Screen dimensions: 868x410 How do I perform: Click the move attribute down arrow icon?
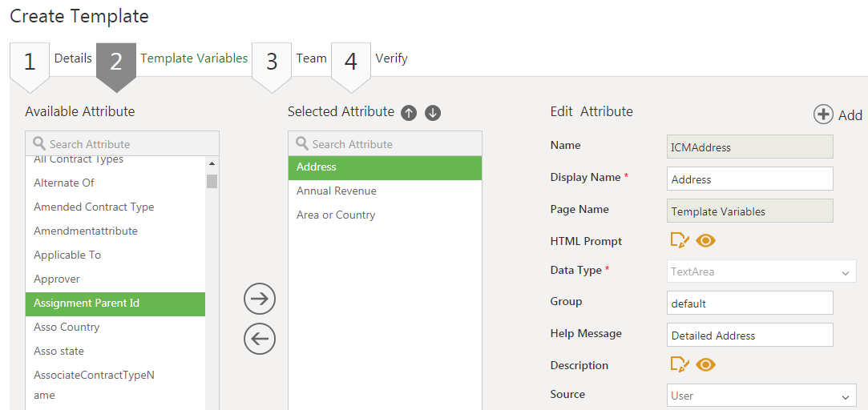pyautogui.click(x=433, y=113)
